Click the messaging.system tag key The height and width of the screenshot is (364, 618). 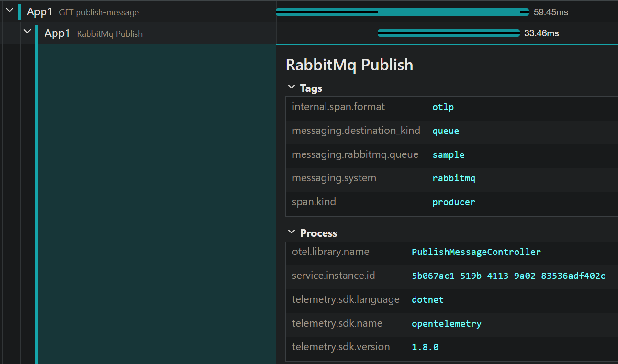(x=334, y=178)
